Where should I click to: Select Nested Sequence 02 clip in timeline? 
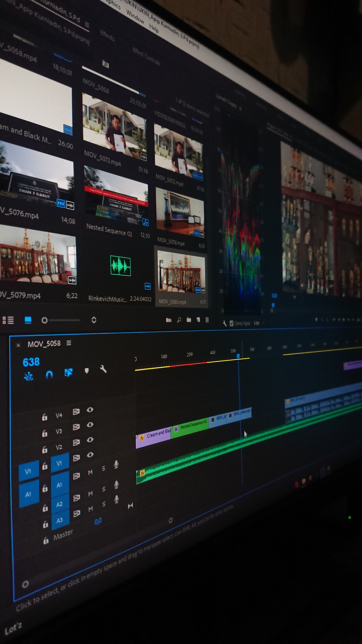tap(190, 427)
